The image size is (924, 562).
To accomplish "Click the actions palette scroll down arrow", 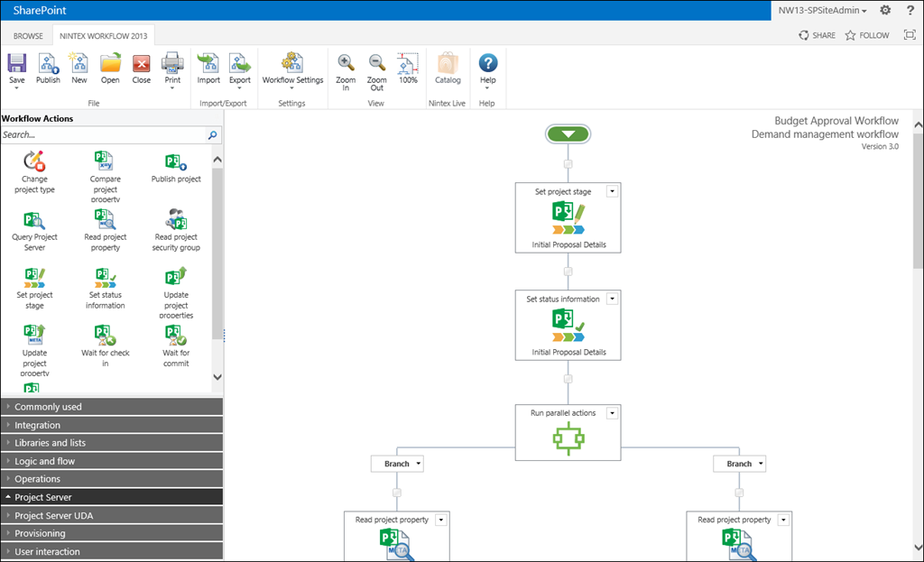I will (217, 377).
